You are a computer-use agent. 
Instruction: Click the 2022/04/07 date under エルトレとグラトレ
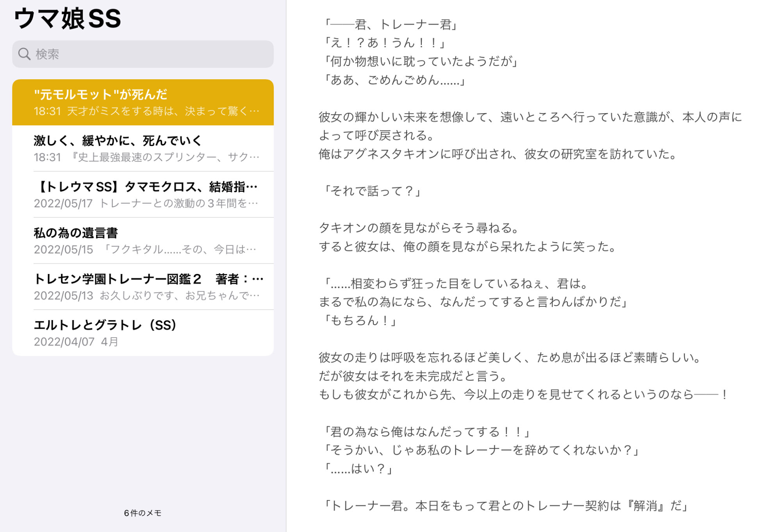[64, 342]
